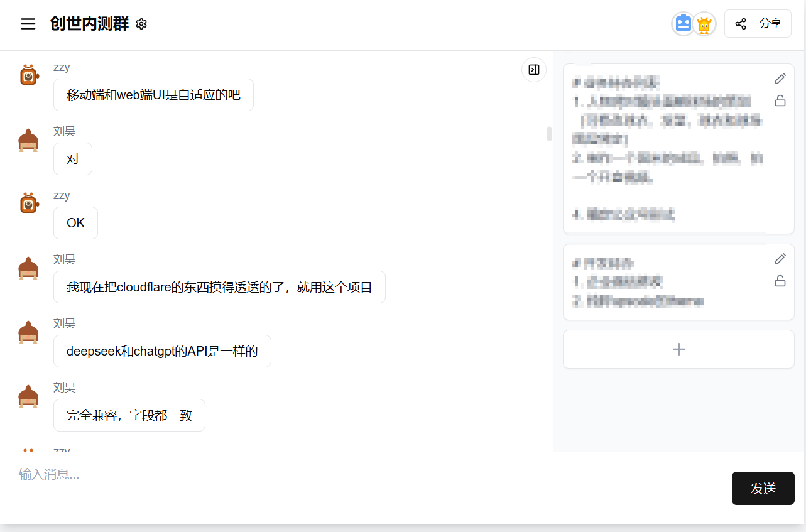Open group settings via the gear icon
Screen dimensions: 806x532
[141, 23]
